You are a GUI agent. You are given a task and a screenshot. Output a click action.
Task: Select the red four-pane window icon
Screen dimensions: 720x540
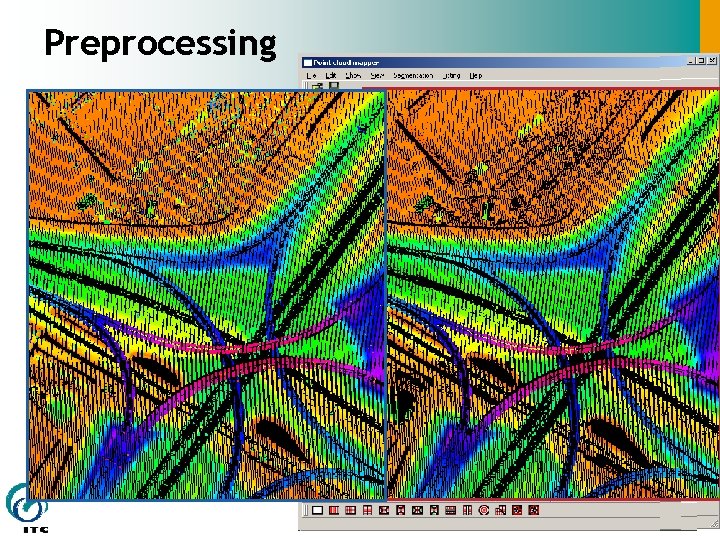[367, 510]
